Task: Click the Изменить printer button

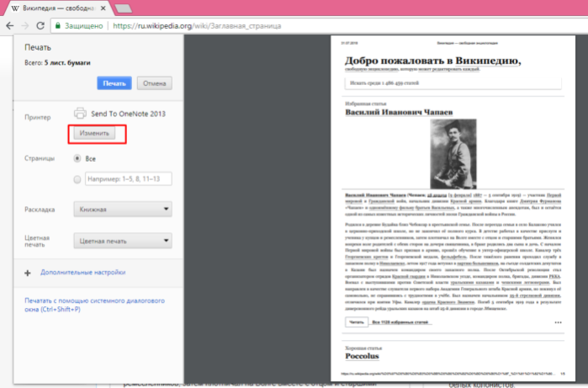Action: click(x=94, y=133)
